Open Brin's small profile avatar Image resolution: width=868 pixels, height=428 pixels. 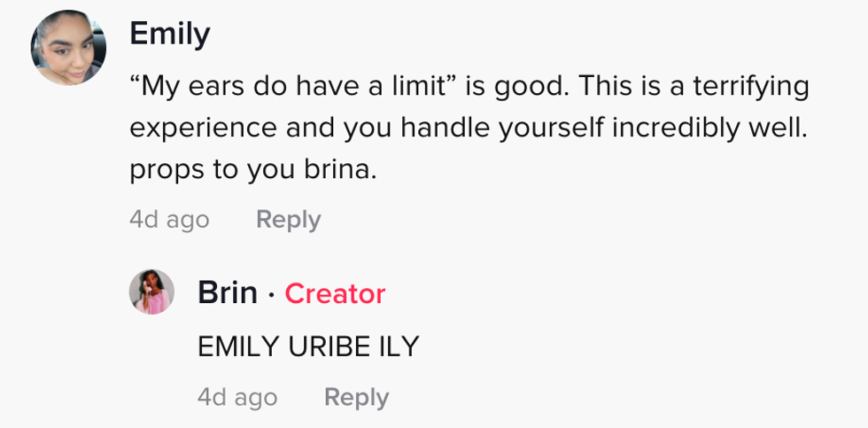point(151,292)
